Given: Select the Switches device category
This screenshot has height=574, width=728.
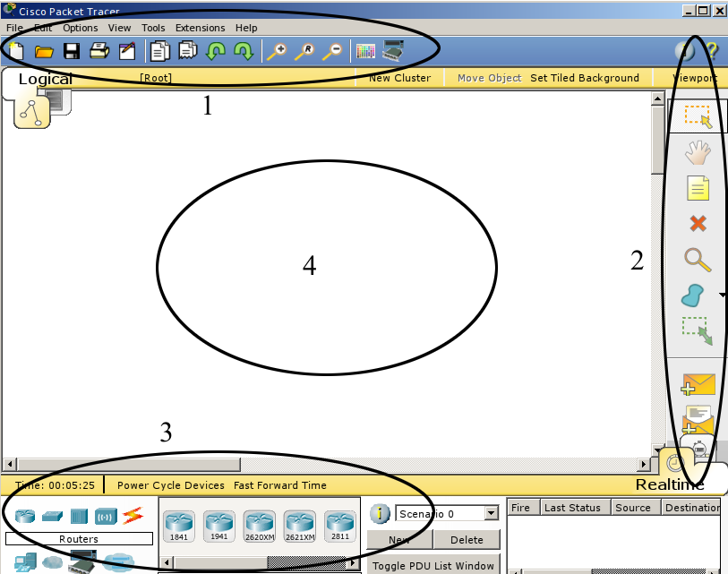Looking at the screenshot, I should point(53,516).
